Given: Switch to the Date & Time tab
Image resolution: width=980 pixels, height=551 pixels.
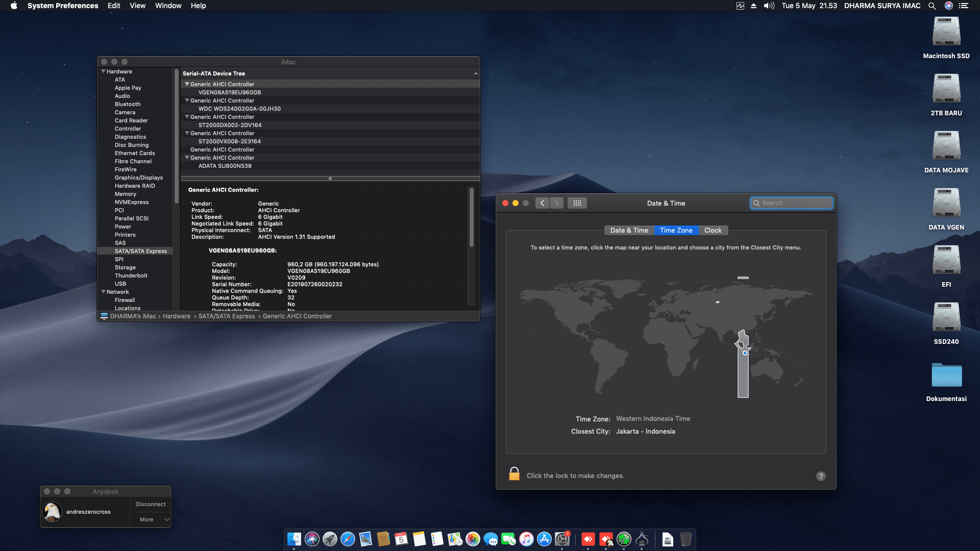Looking at the screenshot, I should click(629, 230).
